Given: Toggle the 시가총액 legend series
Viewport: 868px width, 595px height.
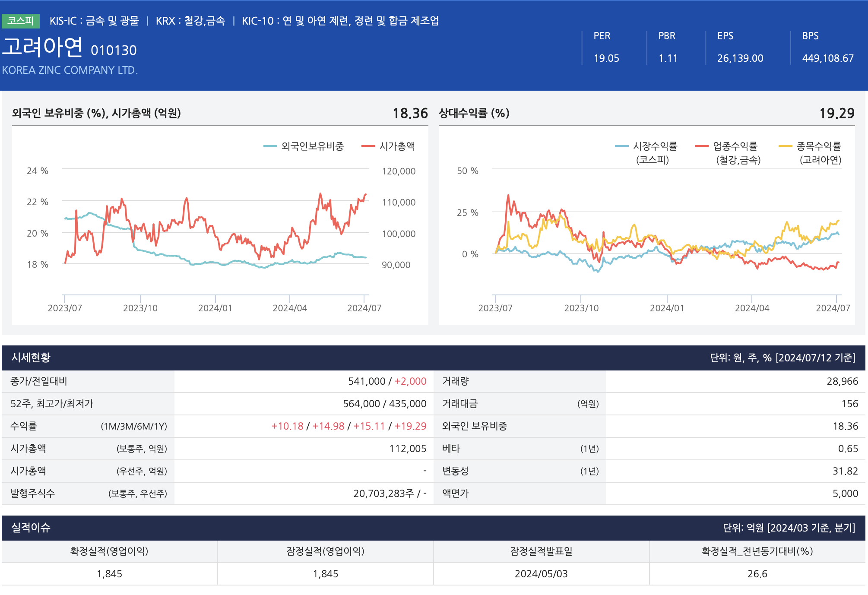Looking at the screenshot, I should coord(397,146).
